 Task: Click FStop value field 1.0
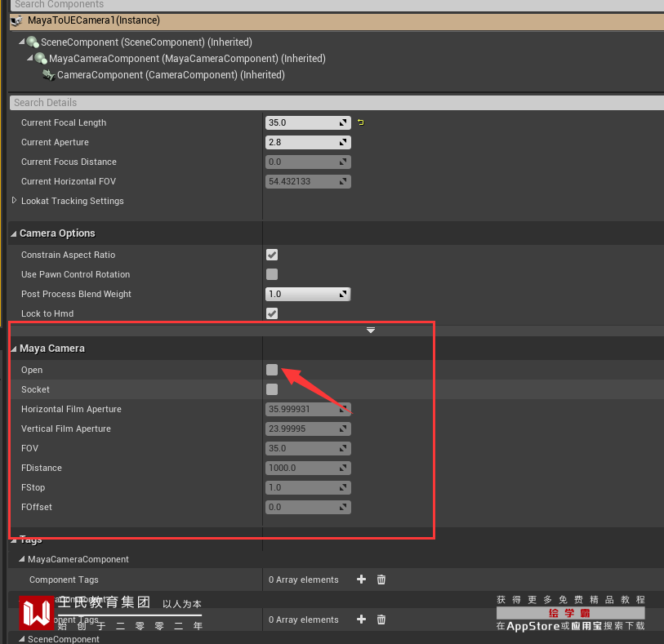308,487
